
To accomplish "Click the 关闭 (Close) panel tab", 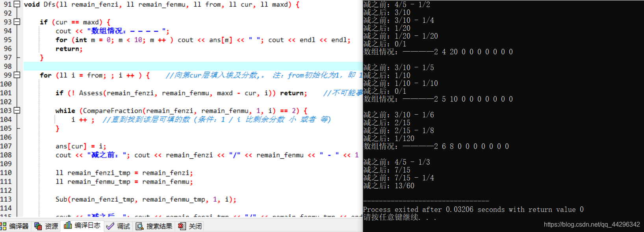I will (x=190, y=226).
